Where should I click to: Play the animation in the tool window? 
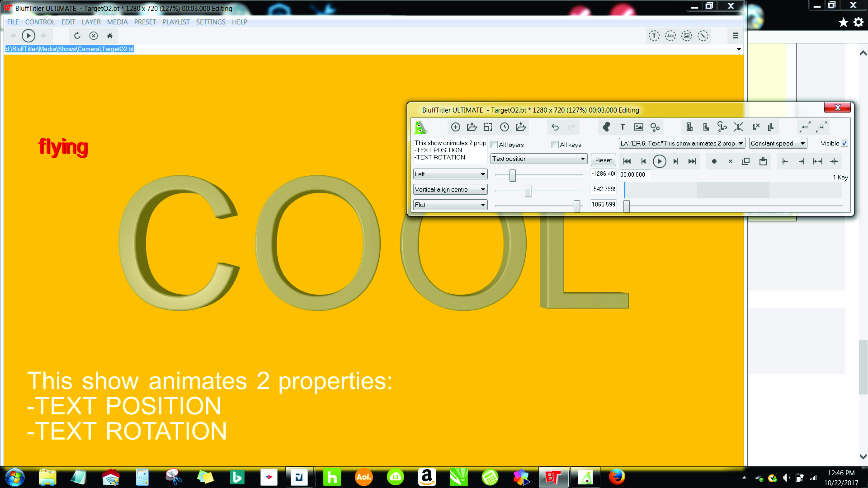point(659,161)
